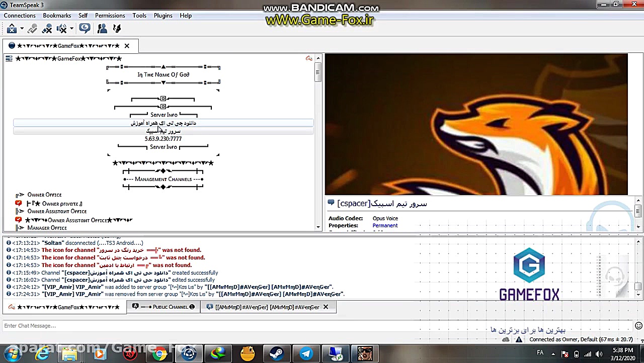Screen dimensions: 644x363
Task: Select the Owner Private channel
Action: (54, 204)
